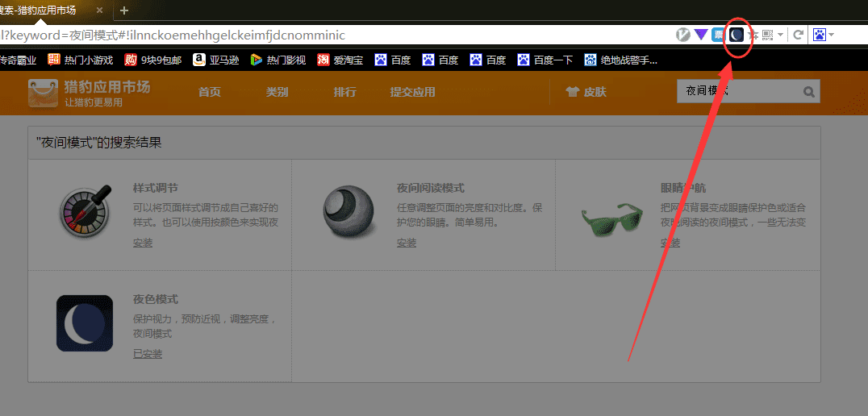Open the 夜色模式 moon thumbnail
The width and height of the screenshot is (868, 416).
(x=85, y=323)
